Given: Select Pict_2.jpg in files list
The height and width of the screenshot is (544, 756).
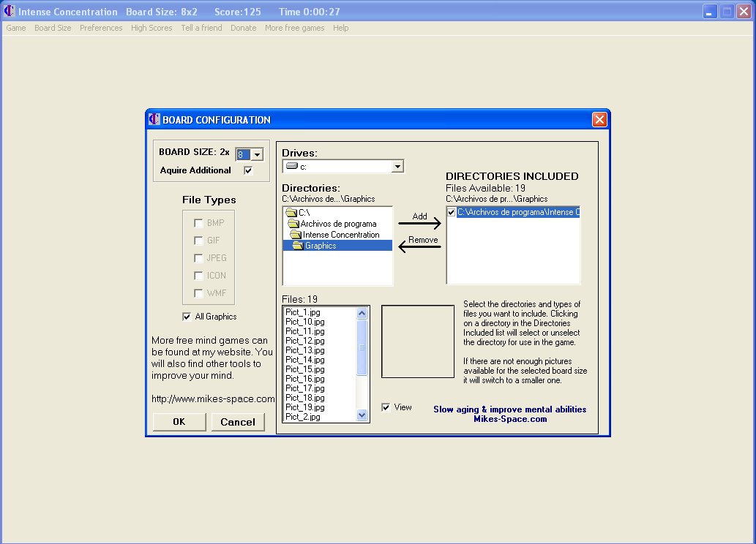Looking at the screenshot, I should [x=303, y=417].
